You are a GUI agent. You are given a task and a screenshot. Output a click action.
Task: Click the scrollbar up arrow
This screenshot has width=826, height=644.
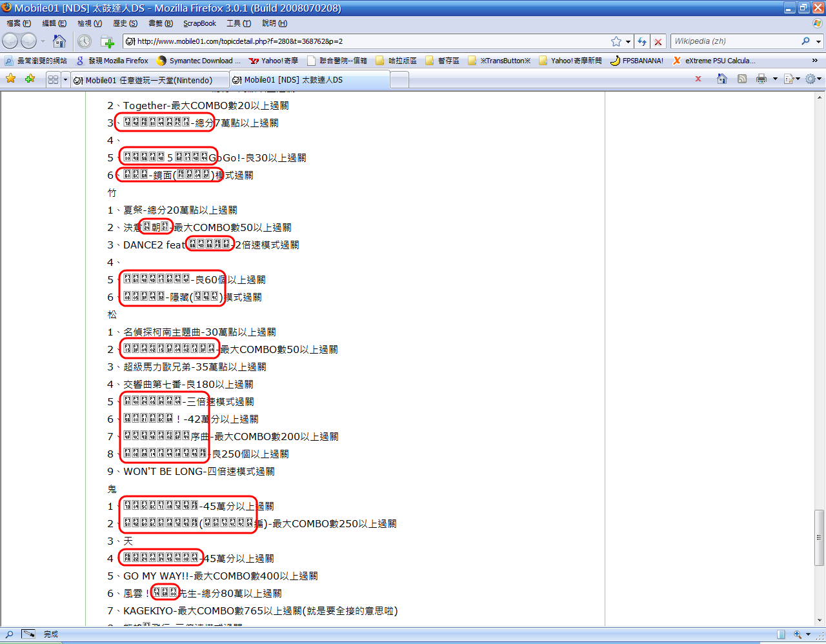click(x=820, y=97)
